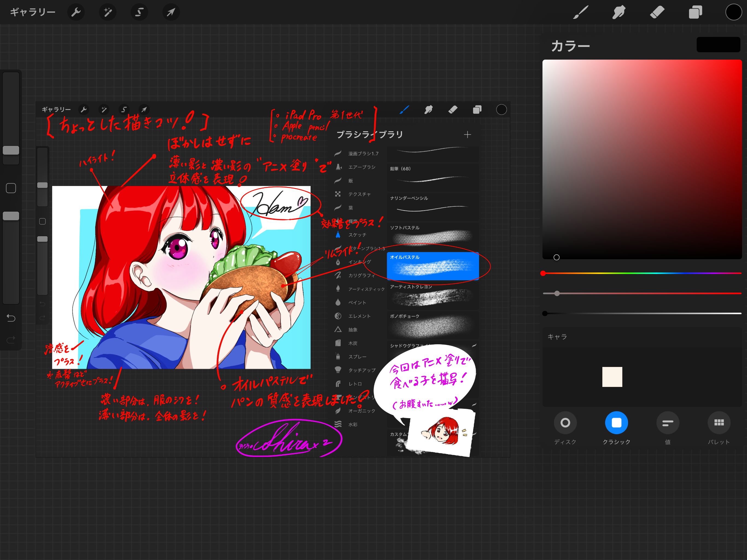Click the brush opacity slider handle on sidebar

pos(11,216)
